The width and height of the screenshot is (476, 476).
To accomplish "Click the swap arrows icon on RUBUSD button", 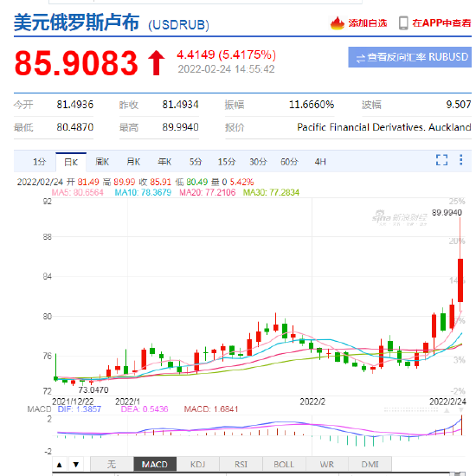I will (x=360, y=58).
